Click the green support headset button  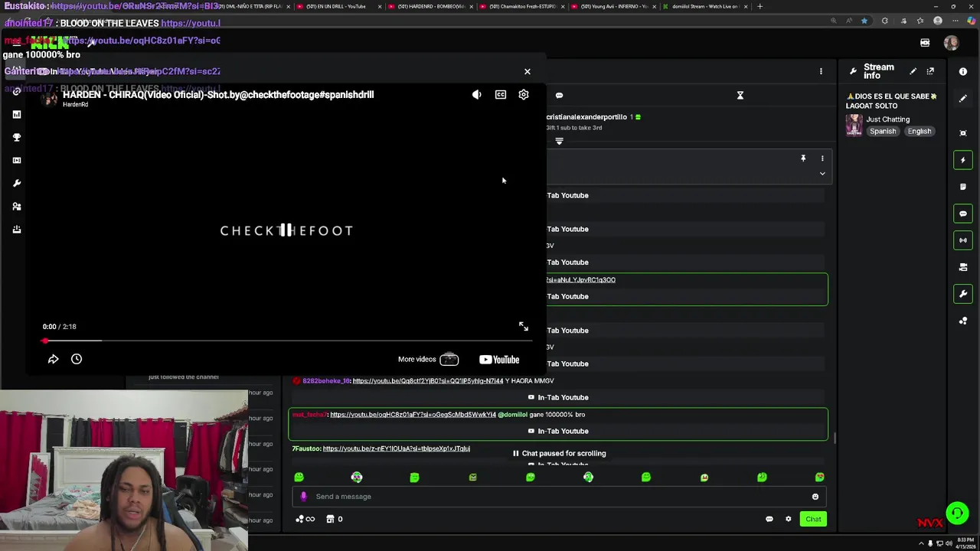[x=957, y=513]
